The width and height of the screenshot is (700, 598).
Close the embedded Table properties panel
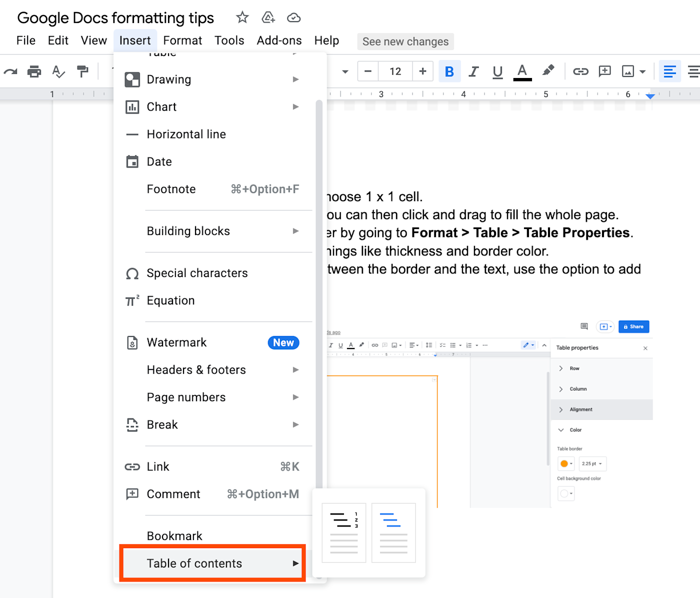point(645,348)
